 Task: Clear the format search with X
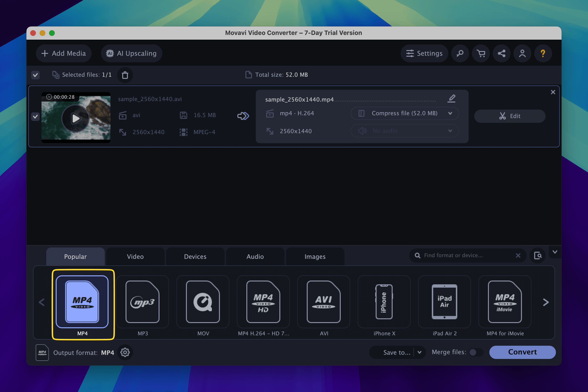click(x=518, y=256)
